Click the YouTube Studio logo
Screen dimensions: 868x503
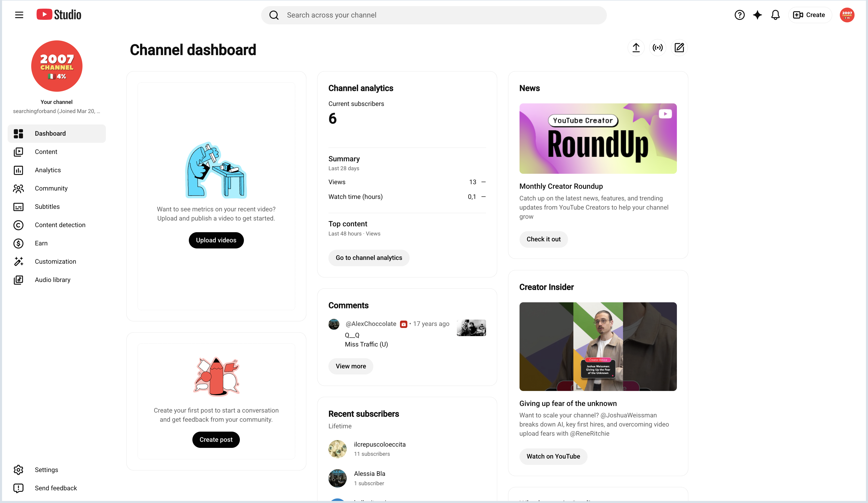click(59, 15)
